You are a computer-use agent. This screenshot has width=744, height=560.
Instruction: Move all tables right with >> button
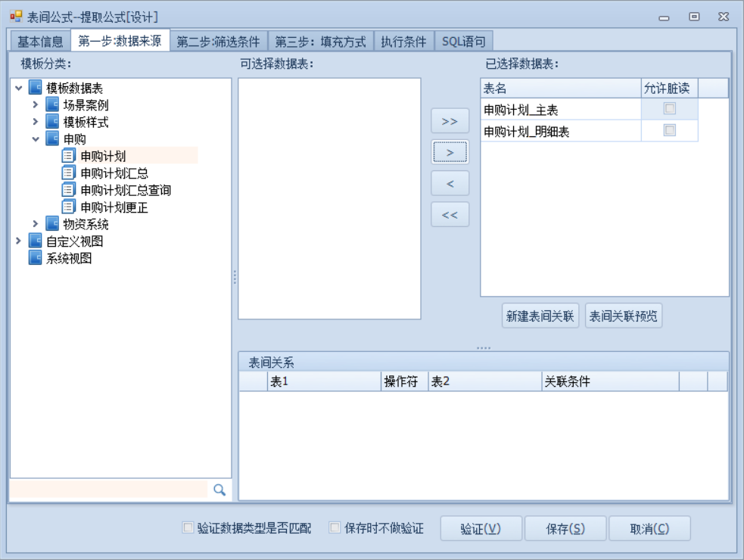pos(450,121)
